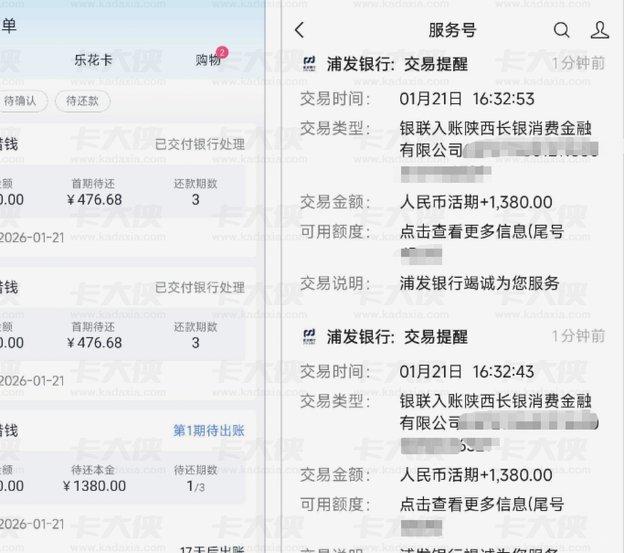Open the profile person icon
Viewport: 624px width, 553px height.
click(x=599, y=30)
